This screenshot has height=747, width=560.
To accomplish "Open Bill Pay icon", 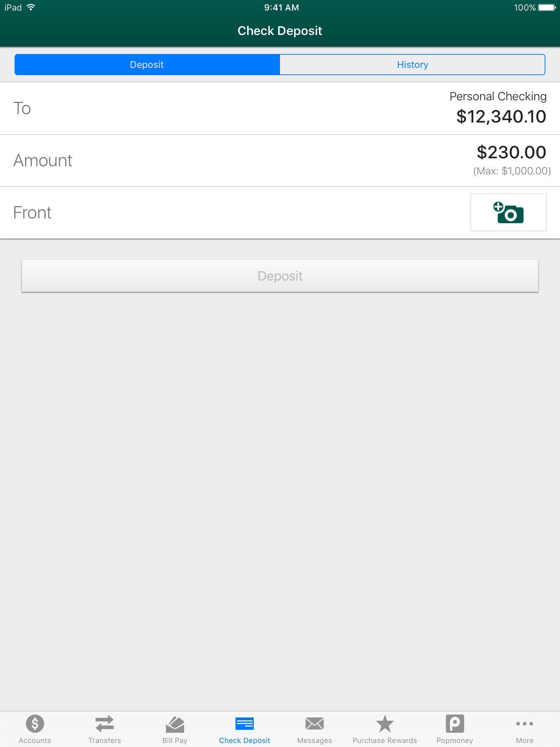I will click(x=175, y=724).
